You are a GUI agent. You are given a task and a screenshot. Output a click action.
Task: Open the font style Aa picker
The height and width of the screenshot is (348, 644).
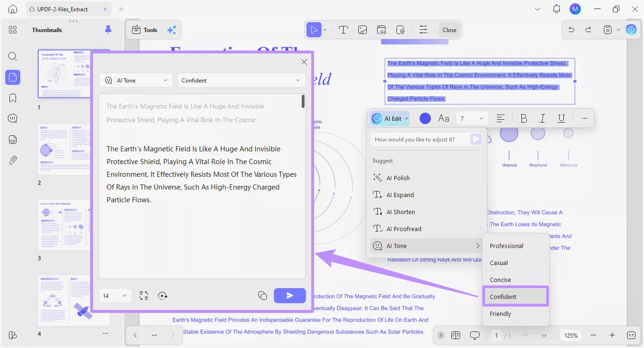tap(444, 118)
